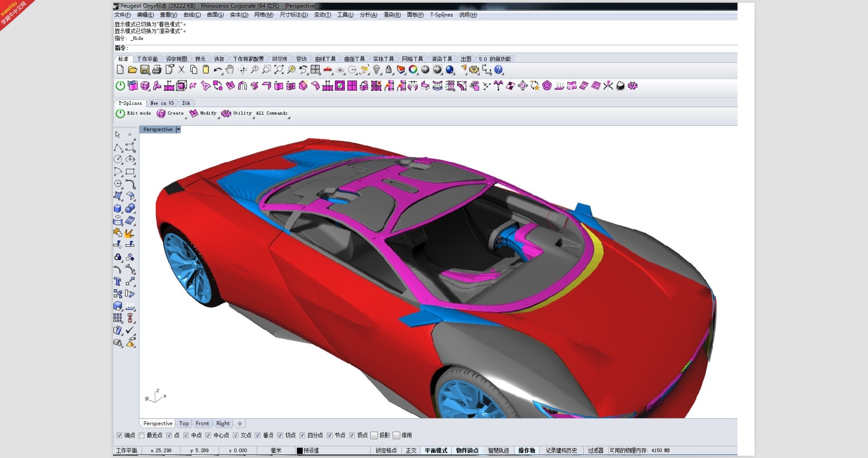
Task: Click the red car icon
Action: pos(328,70)
